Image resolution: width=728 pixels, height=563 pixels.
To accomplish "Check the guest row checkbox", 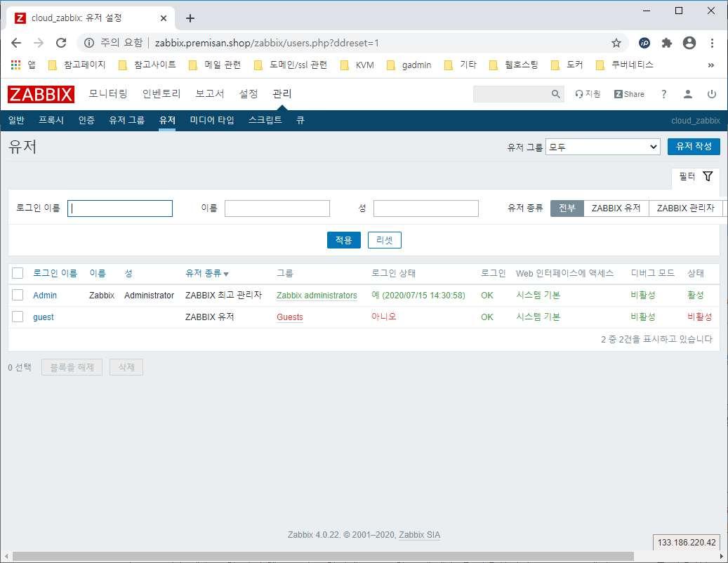I will point(18,317).
